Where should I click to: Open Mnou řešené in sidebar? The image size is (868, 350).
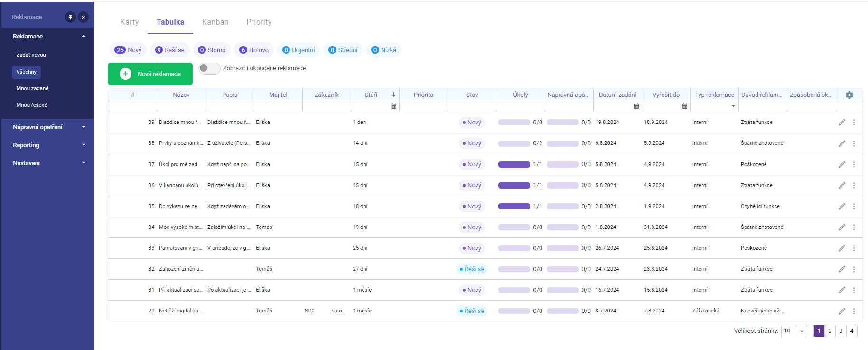point(32,105)
